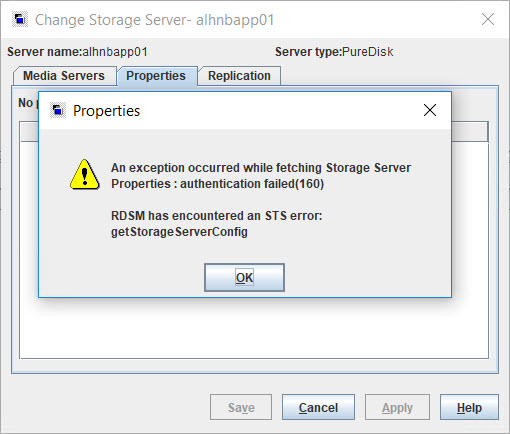This screenshot has width=510, height=434.
Task: Close the Change Storage Server window
Action: (x=488, y=19)
